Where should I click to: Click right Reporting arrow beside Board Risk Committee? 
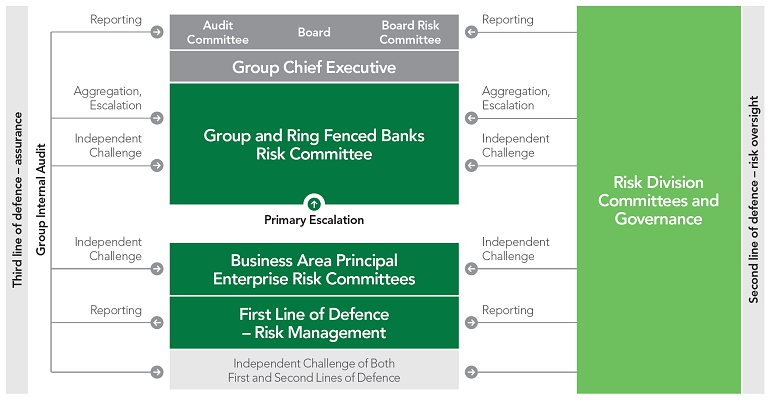pos(471,32)
